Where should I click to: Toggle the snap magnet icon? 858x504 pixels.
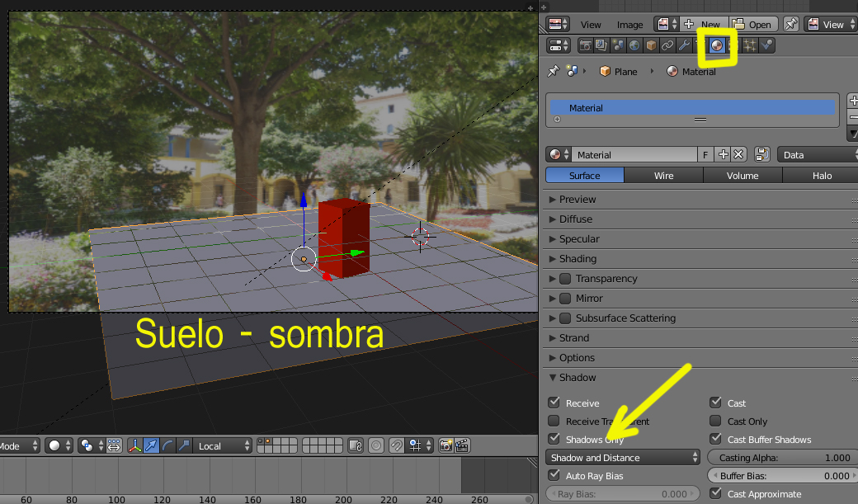(396, 445)
